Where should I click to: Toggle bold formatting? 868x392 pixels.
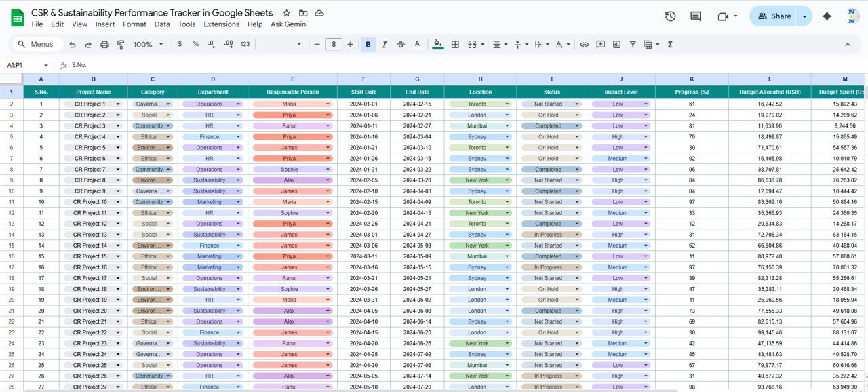pos(368,43)
